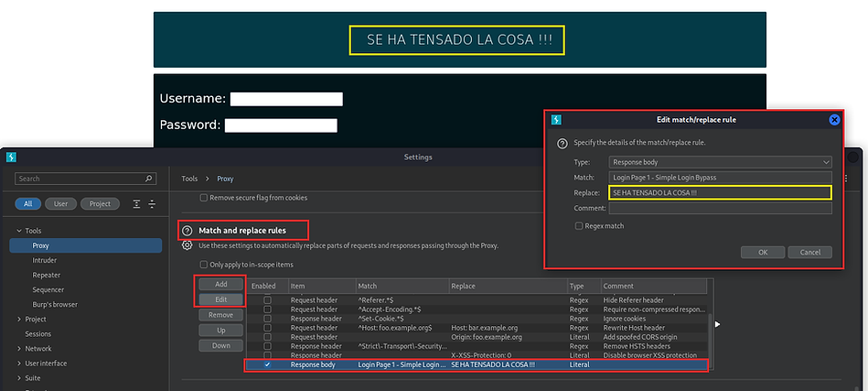Open help for Match and replace rules
868x391 pixels.
coord(188,231)
